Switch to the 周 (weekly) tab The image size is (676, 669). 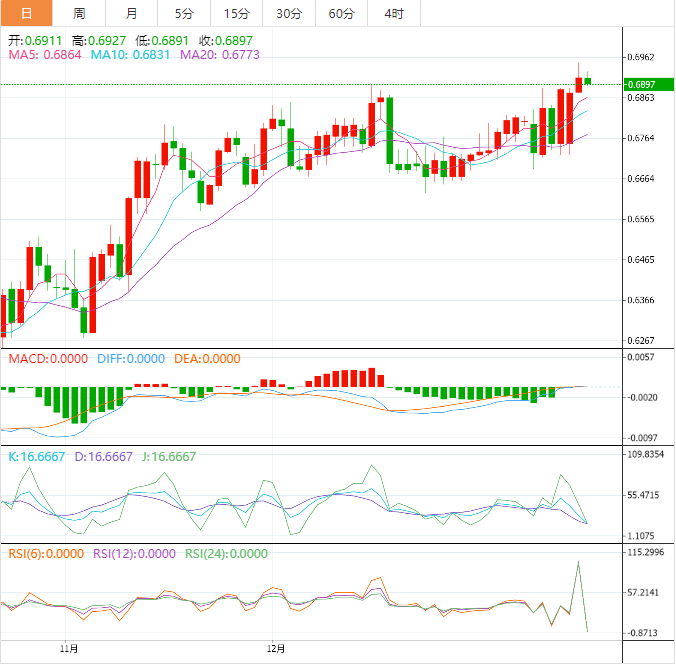(x=79, y=13)
